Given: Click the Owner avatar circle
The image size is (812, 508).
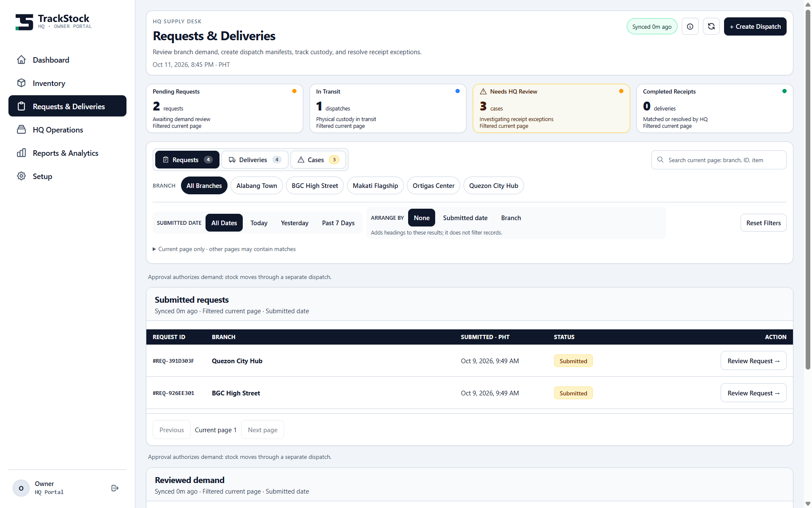Looking at the screenshot, I should pos(21,488).
